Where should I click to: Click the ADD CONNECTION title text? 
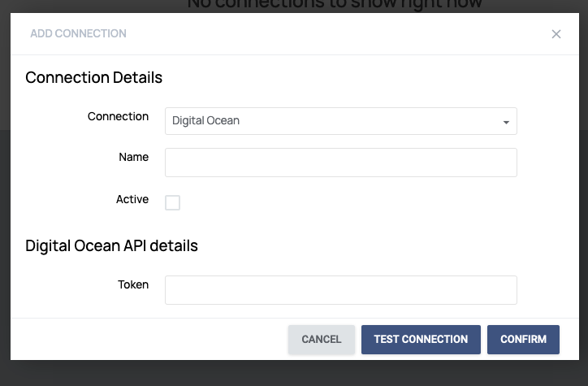click(78, 33)
